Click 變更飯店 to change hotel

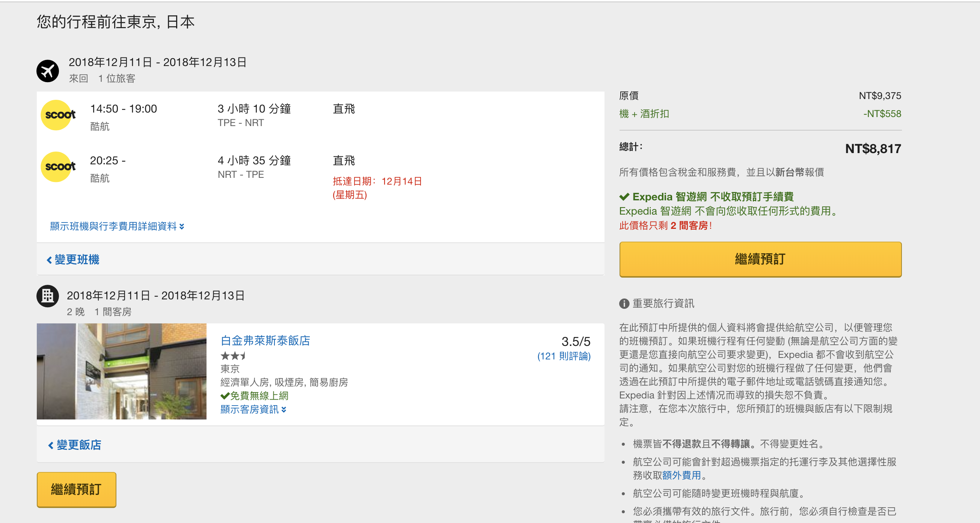75,445
